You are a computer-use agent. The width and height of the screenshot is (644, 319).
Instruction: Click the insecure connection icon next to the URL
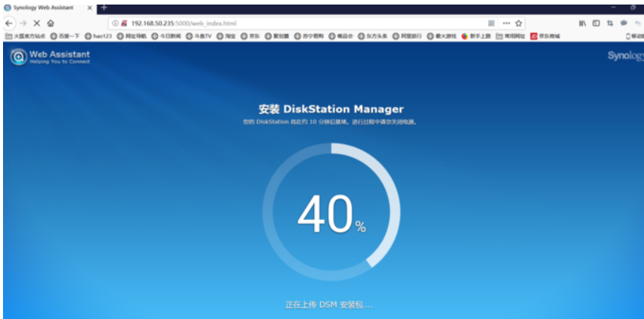point(124,23)
